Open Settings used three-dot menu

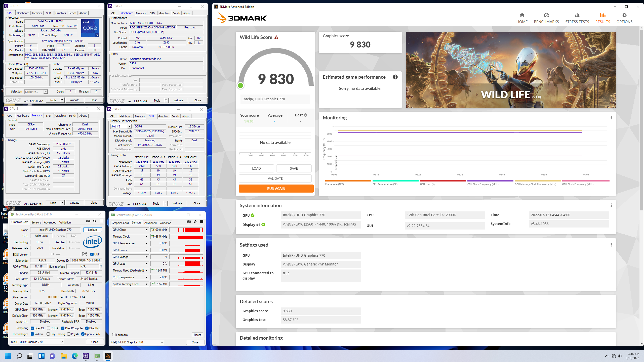point(611,245)
